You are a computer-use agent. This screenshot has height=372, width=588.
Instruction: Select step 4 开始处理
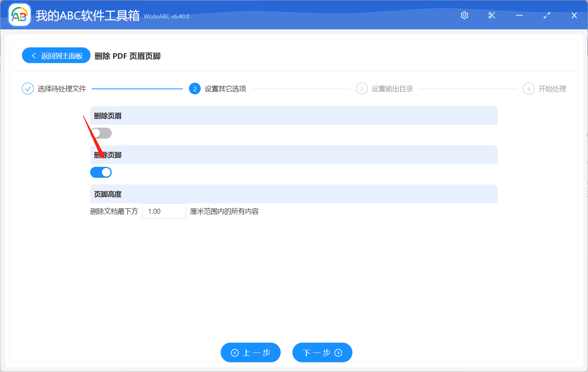[x=528, y=88]
